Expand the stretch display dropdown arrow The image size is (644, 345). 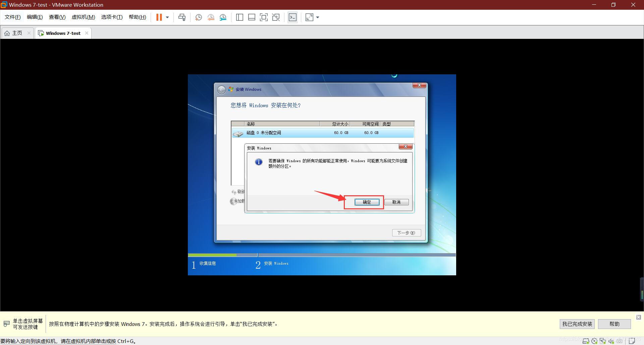pyautogui.click(x=318, y=17)
